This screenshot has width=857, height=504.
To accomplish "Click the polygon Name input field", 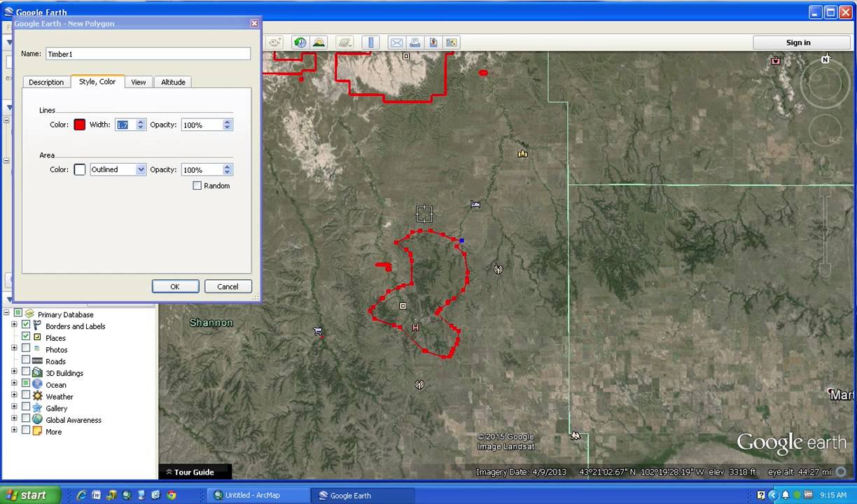I will point(148,54).
